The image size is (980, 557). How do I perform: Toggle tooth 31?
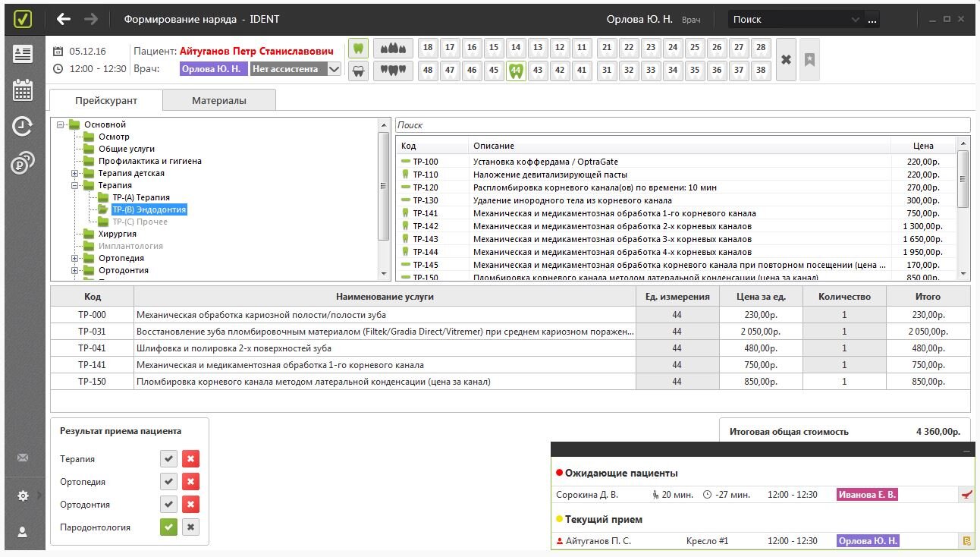pos(606,71)
